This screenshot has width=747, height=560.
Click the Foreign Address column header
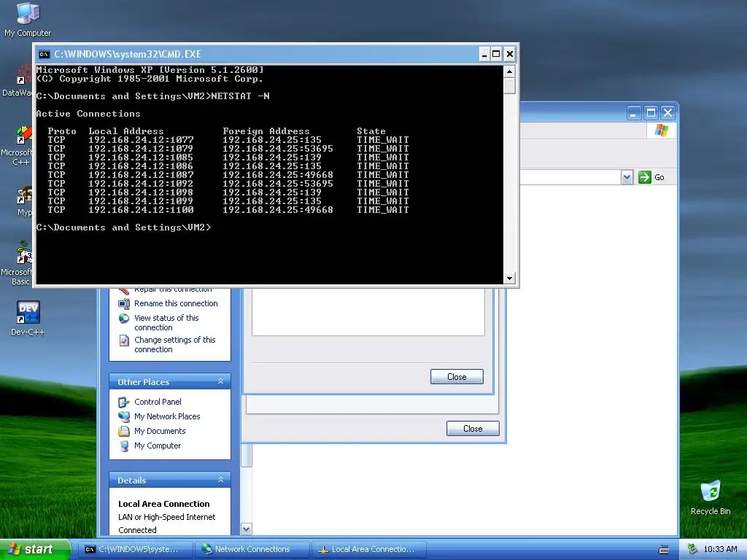point(266,131)
